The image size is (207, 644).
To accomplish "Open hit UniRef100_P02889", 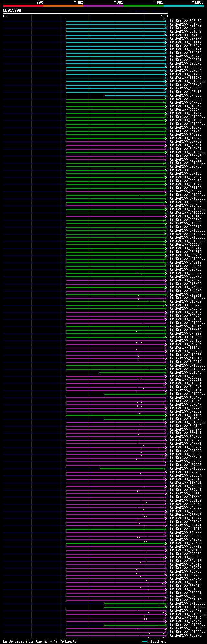I will [186, 99].
